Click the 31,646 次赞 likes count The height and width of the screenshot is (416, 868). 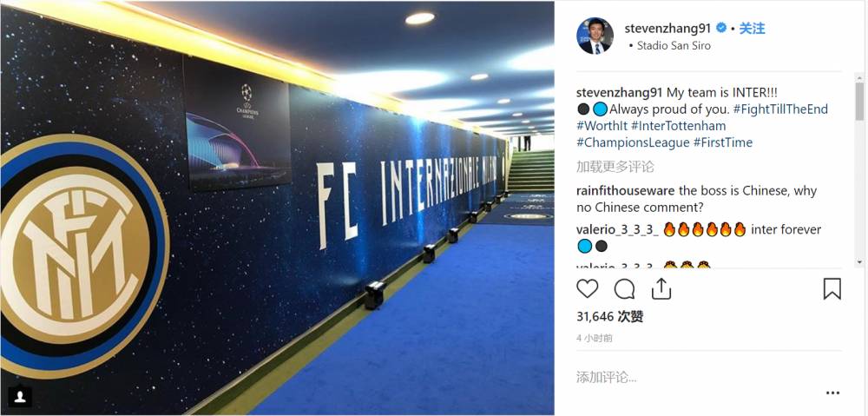click(x=609, y=317)
